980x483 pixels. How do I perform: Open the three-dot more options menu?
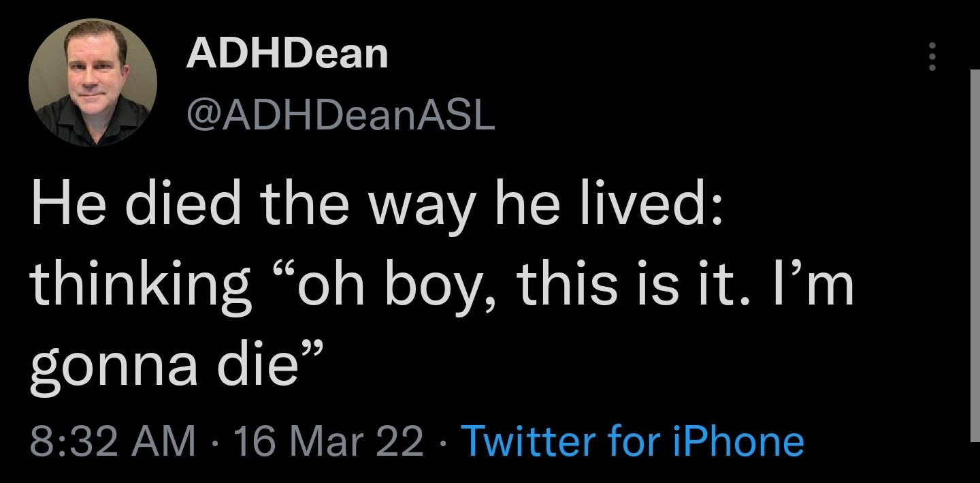tap(932, 57)
